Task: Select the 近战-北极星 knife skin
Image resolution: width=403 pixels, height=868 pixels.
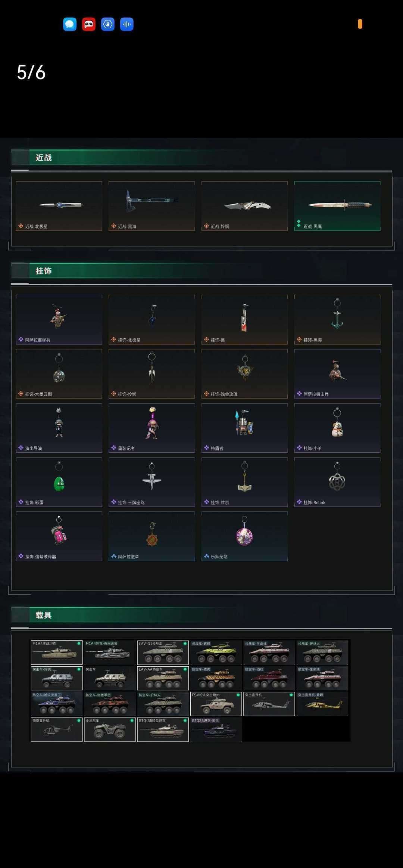Action: pos(59,206)
